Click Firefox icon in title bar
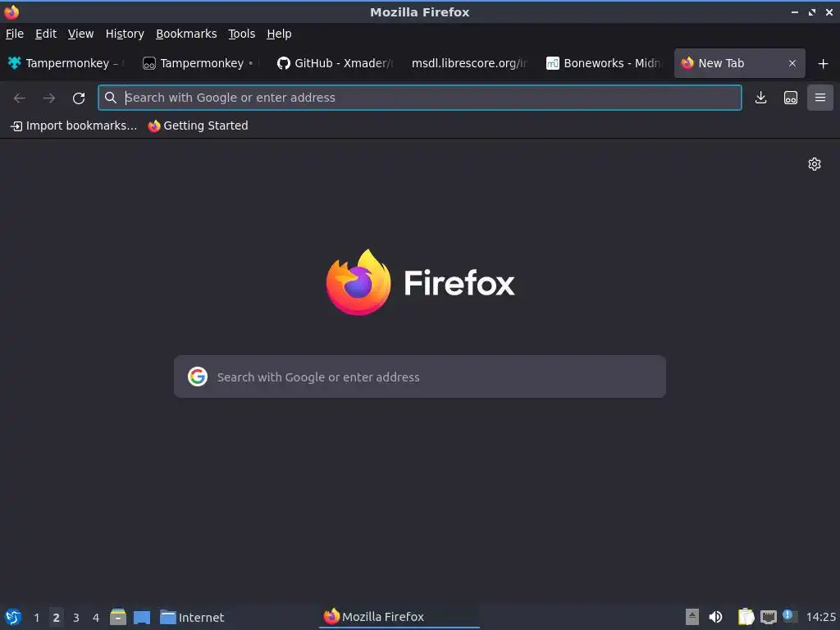 click(x=11, y=11)
